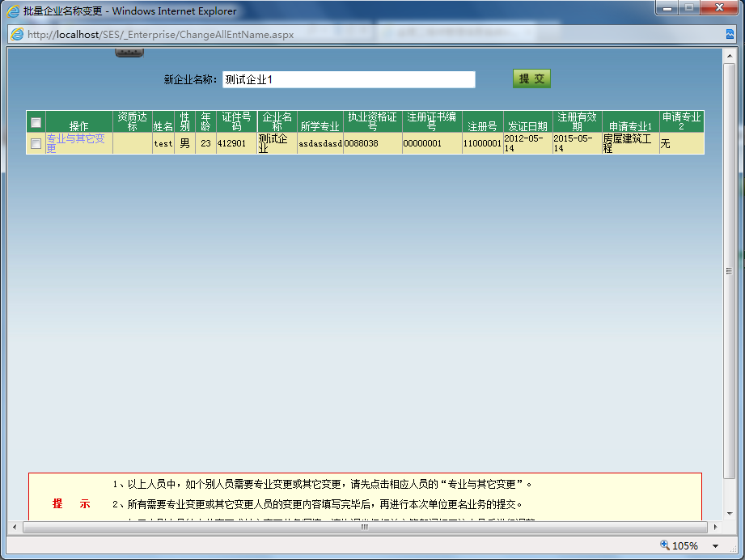Click the page icon beside the URL

point(17,35)
